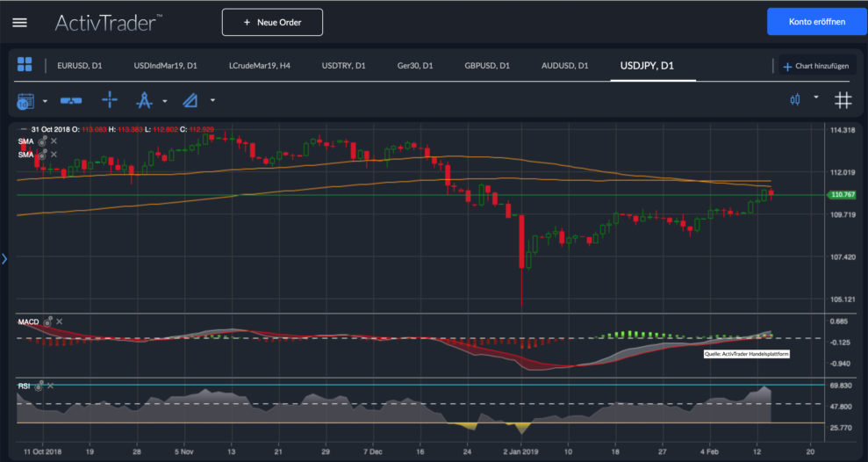Click the -0.940 MACD axis value
This screenshot has height=462, width=868.
[x=840, y=364]
